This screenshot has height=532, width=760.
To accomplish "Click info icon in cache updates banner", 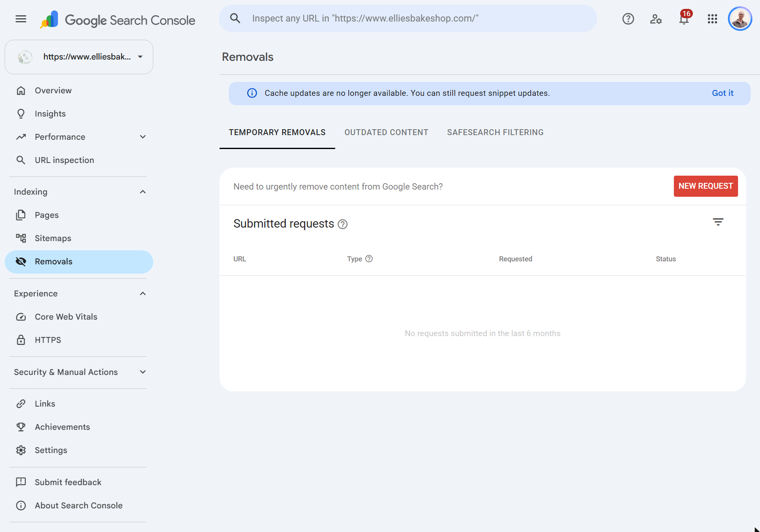I will (252, 93).
